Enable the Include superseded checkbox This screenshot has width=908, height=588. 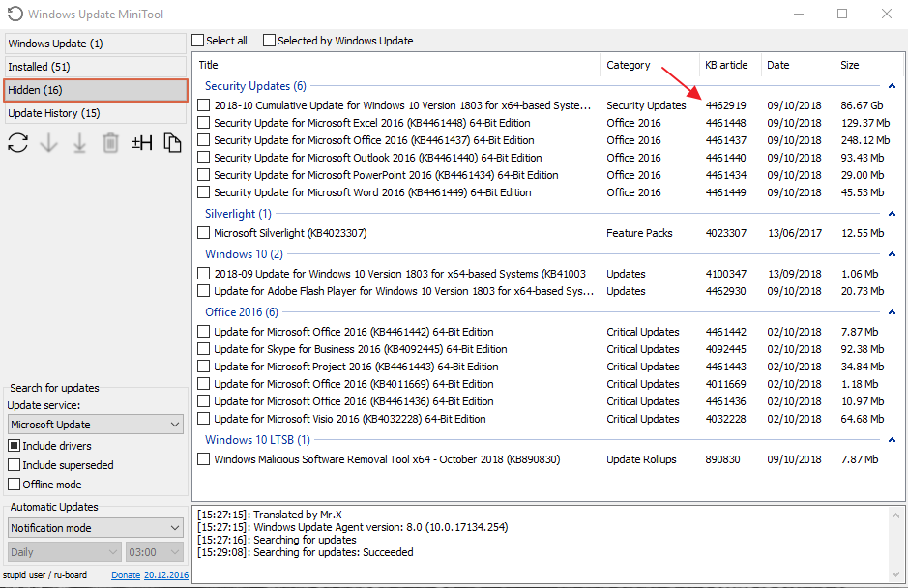coord(14,465)
